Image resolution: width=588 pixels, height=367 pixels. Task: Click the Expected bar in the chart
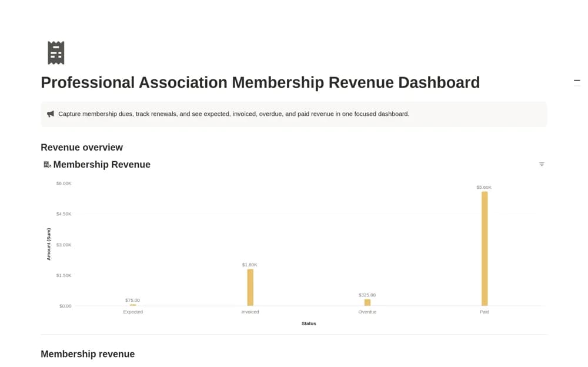[133, 305]
